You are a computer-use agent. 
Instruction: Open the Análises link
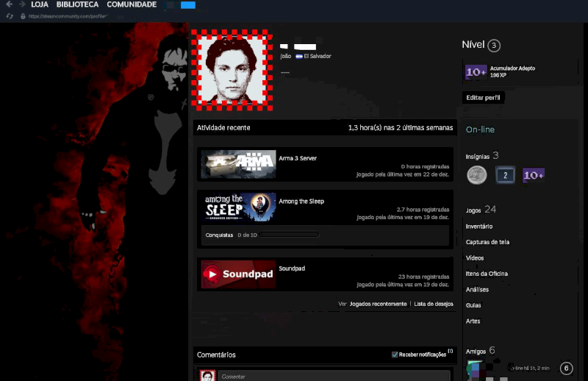tap(477, 289)
